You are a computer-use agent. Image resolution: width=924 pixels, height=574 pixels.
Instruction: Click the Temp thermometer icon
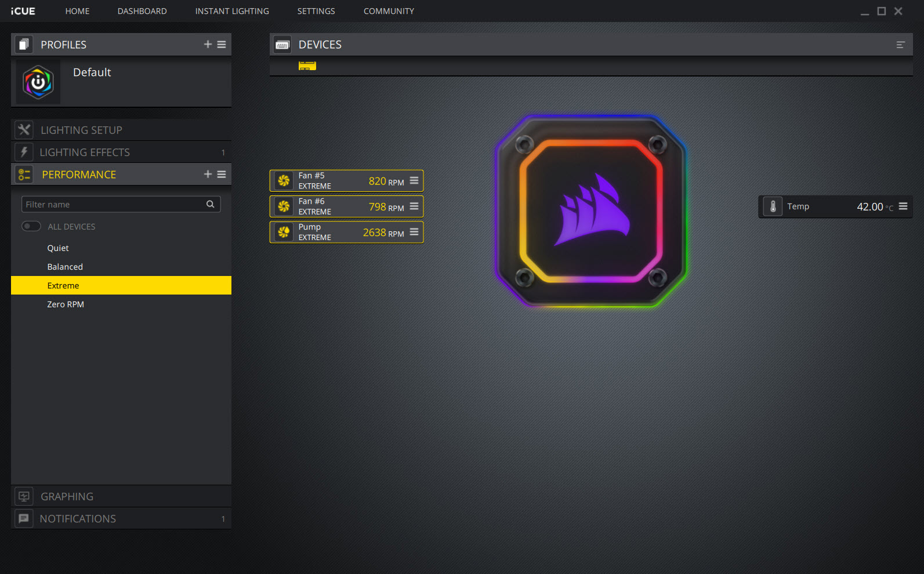pos(773,206)
